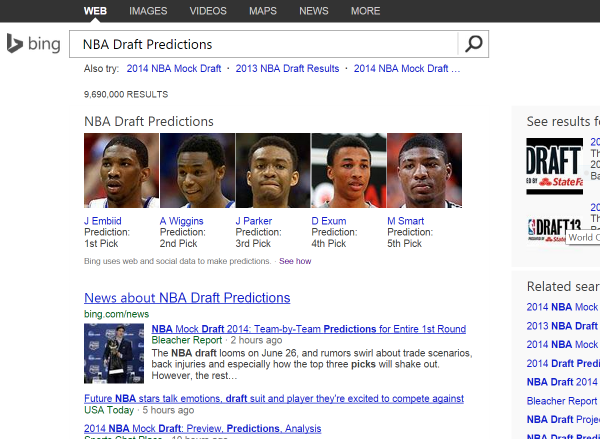The height and width of the screenshot is (439, 600).
Task: Click J Parker's photo
Action: tap(273, 170)
